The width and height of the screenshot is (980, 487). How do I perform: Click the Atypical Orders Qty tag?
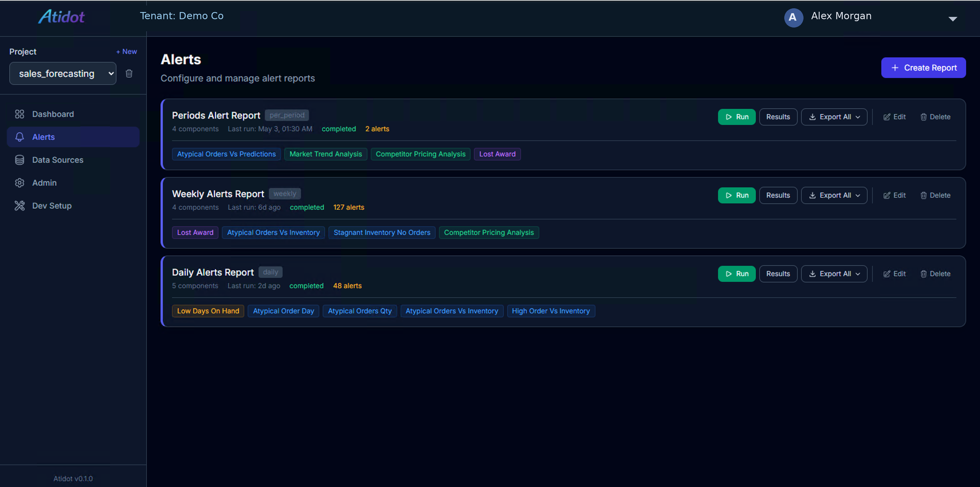[360, 311]
